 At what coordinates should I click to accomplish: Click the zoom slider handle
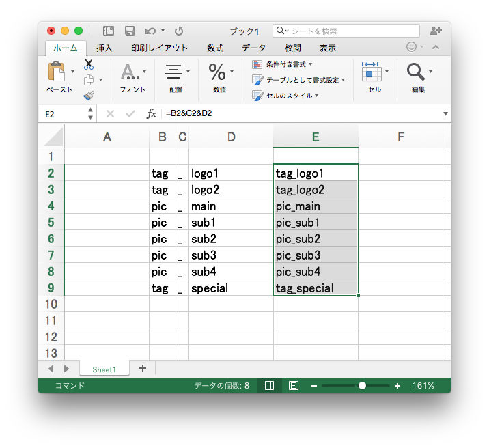point(362,386)
